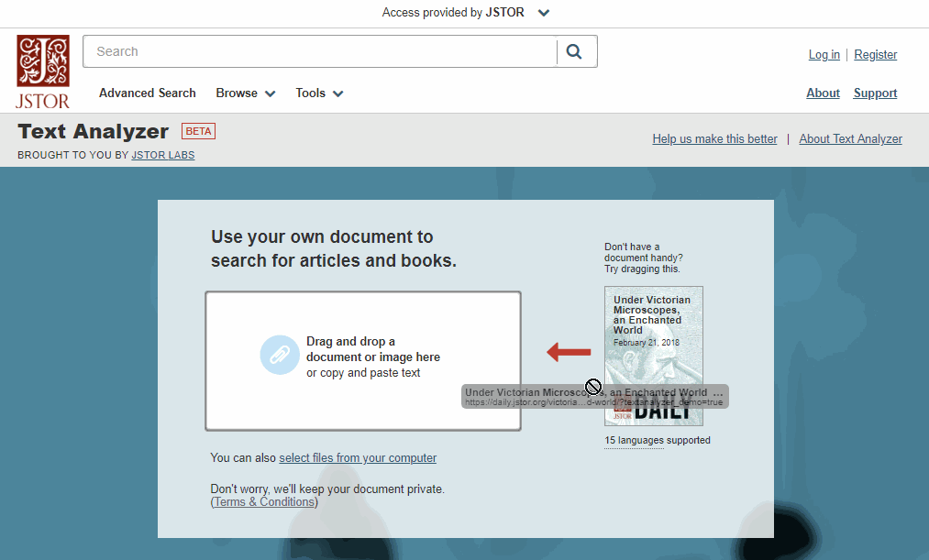Screen dimensions: 929x560
Task: Expand the Browse dropdown
Action: tap(245, 93)
